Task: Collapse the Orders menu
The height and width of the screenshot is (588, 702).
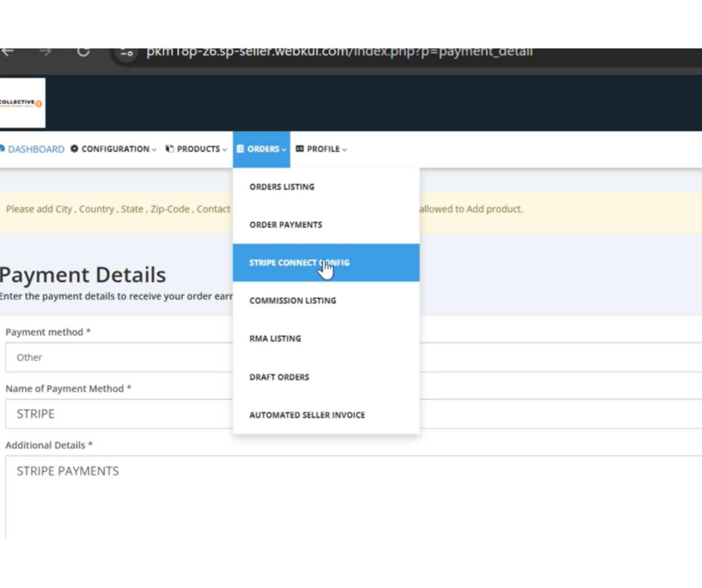Action: [262, 149]
